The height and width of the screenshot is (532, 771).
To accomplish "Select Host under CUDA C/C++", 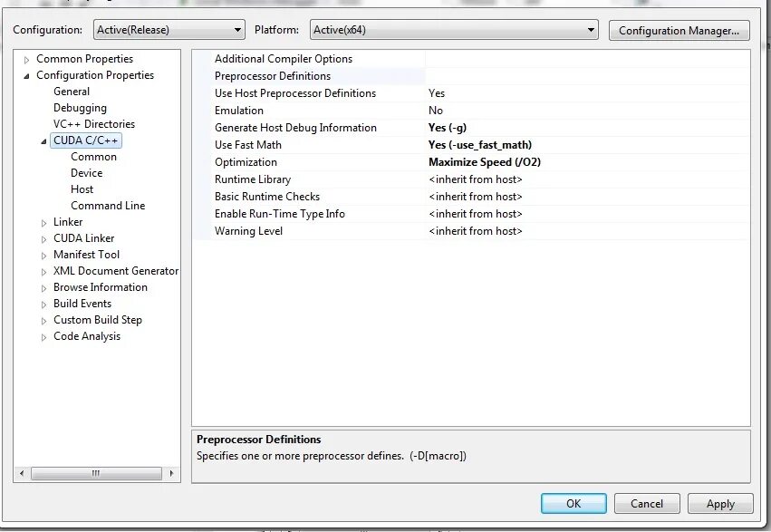I will [x=82, y=189].
